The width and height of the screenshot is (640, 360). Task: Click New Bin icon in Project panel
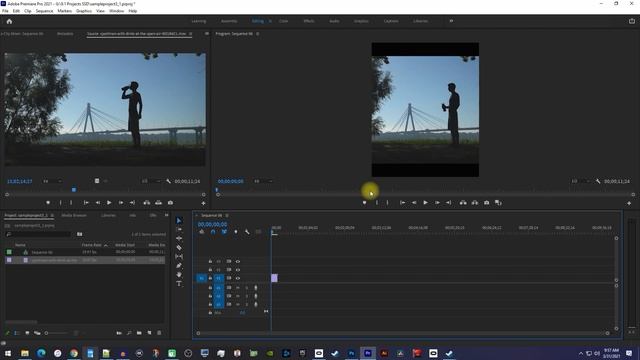point(139,333)
